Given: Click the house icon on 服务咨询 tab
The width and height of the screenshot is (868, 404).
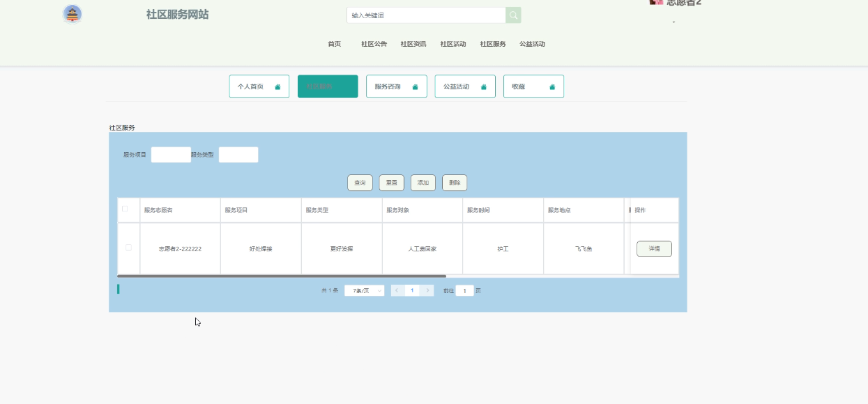Looking at the screenshot, I should [415, 87].
